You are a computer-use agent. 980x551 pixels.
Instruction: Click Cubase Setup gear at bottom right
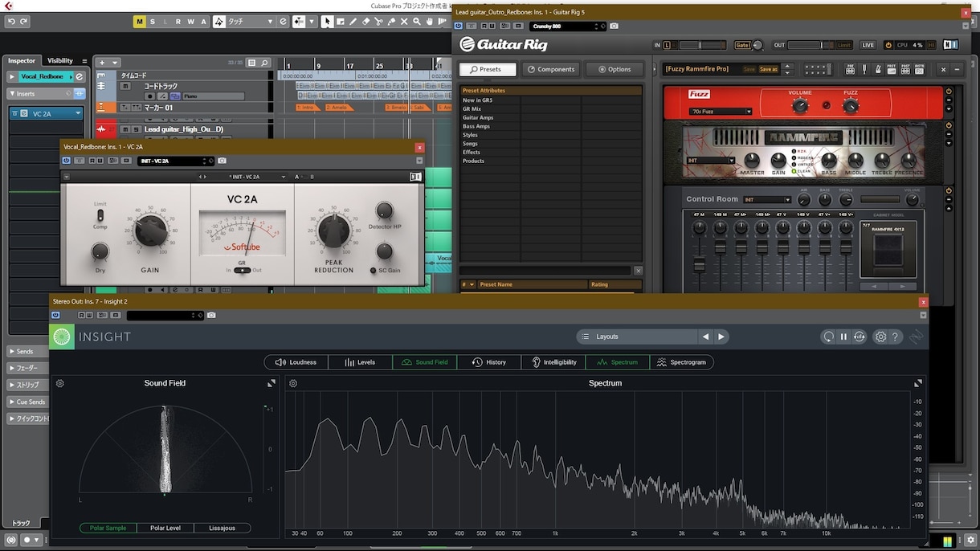pos(969,541)
